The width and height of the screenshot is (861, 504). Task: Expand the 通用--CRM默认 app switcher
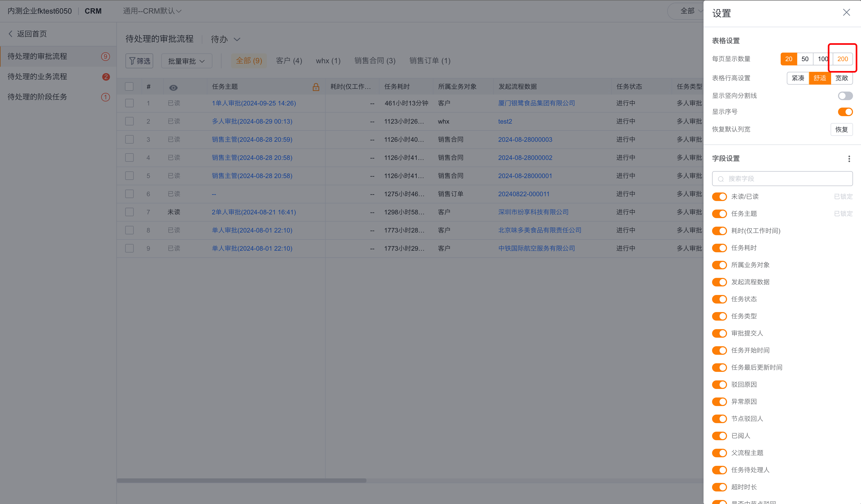coord(152,11)
